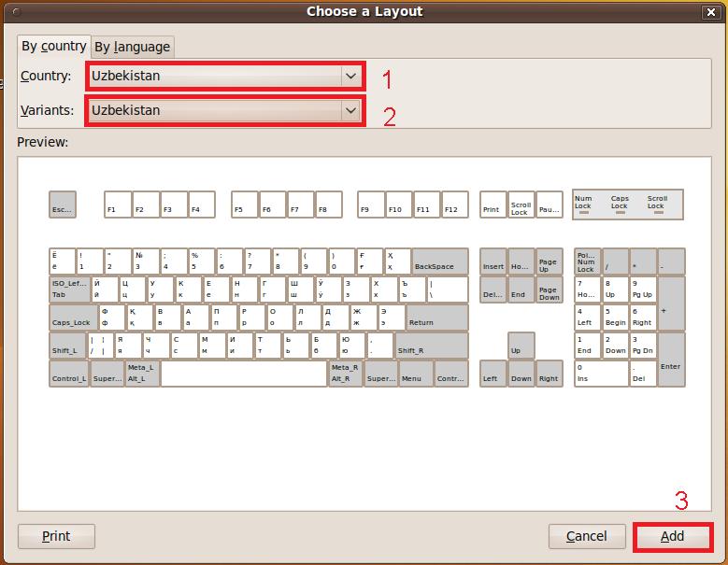Click the Up arrow key in preview
This screenshot has width=728, height=565.
(521, 346)
